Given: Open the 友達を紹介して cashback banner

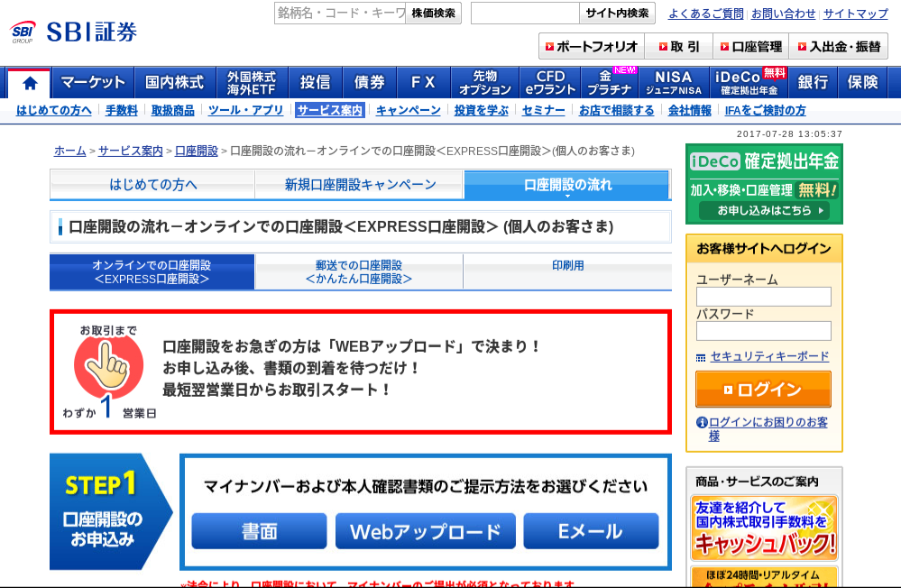Looking at the screenshot, I should pyautogui.click(x=764, y=528).
